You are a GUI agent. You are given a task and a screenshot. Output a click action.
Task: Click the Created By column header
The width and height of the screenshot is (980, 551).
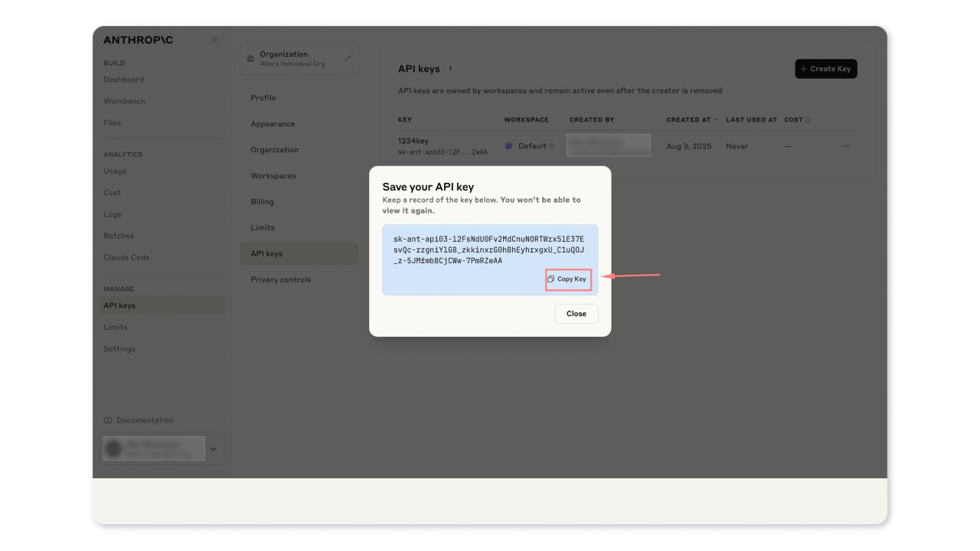(592, 120)
